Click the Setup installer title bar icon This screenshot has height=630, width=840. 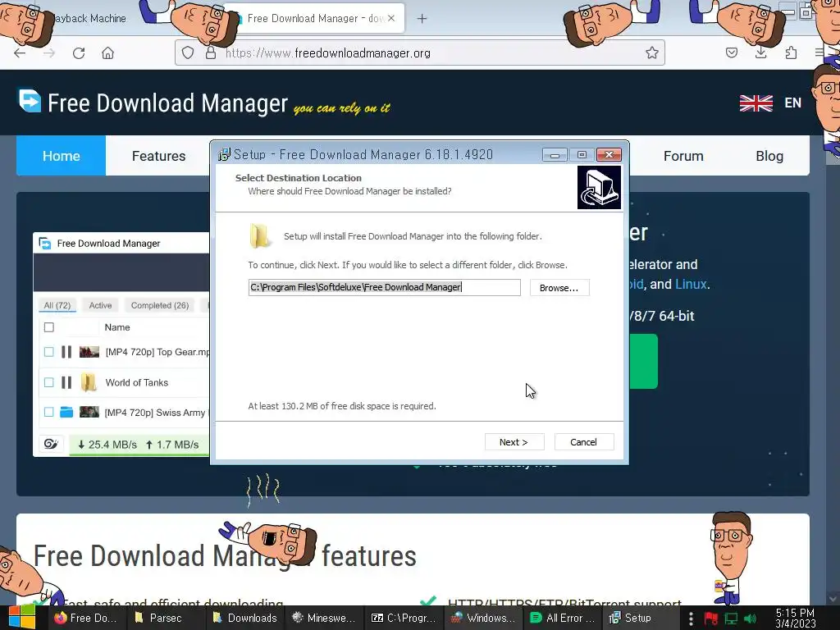[224, 154]
